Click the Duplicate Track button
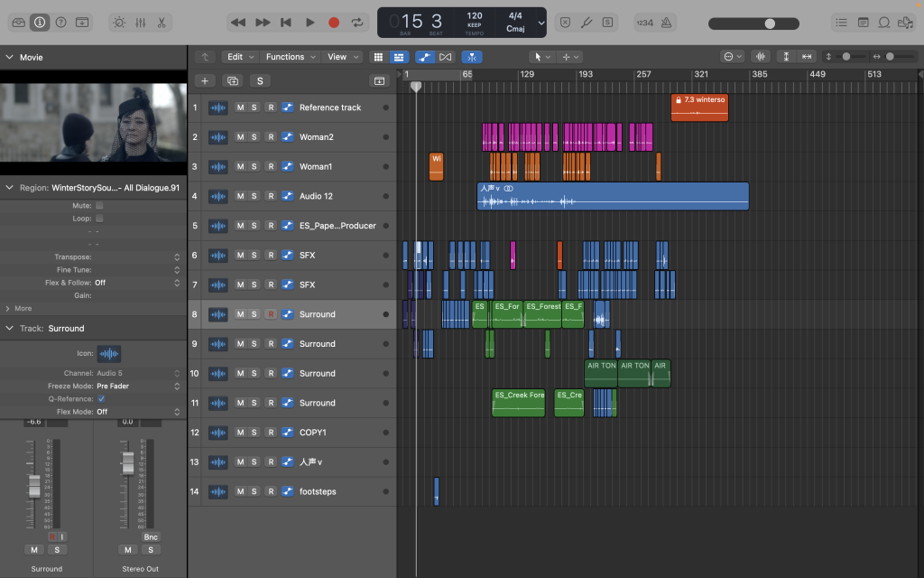This screenshot has height=578, width=924. coord(233,80)
